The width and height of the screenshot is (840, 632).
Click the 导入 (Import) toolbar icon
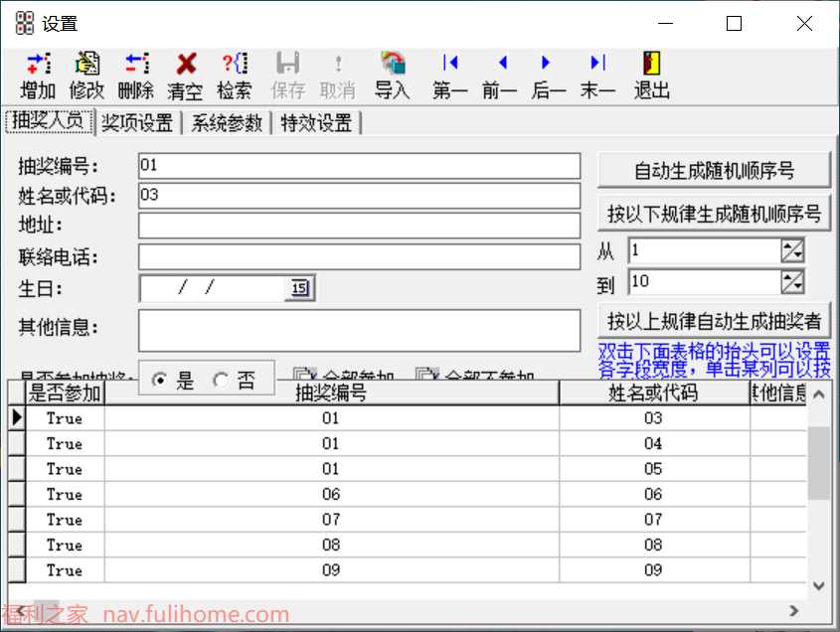[393, 66]
